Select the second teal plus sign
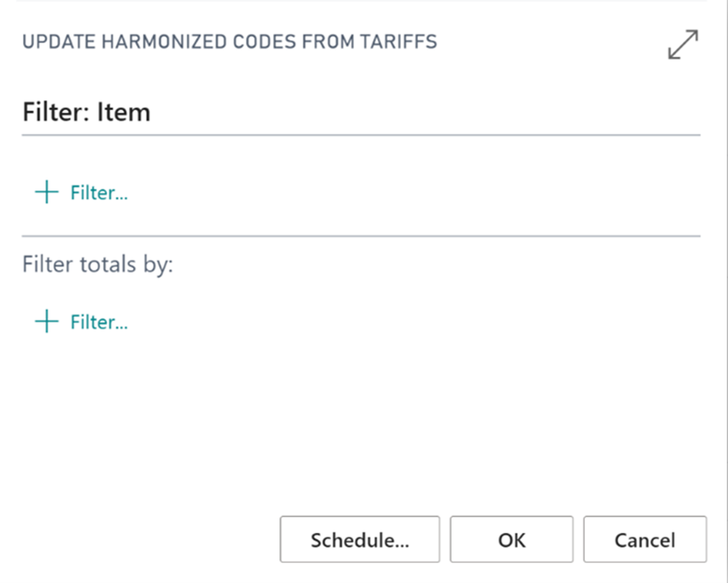Image resolution: width=728 pixels, height=583 pixels. tap(47, 322)
